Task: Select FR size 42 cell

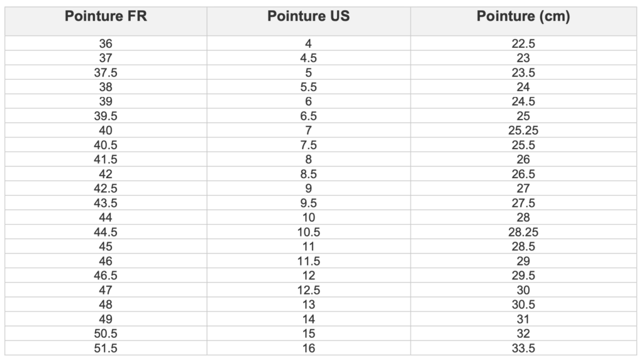Action: tap(106, 174)
